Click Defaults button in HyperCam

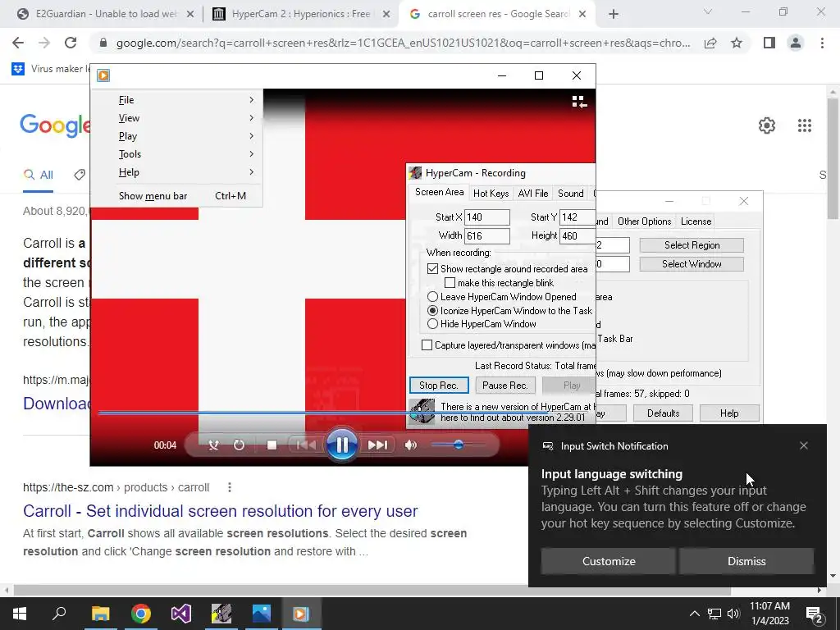663,413
